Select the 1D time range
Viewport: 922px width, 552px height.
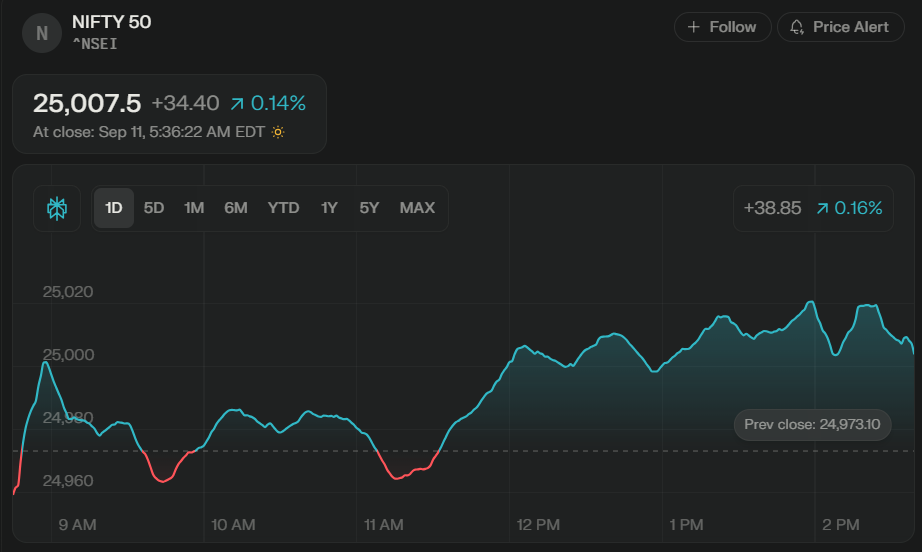114,208
